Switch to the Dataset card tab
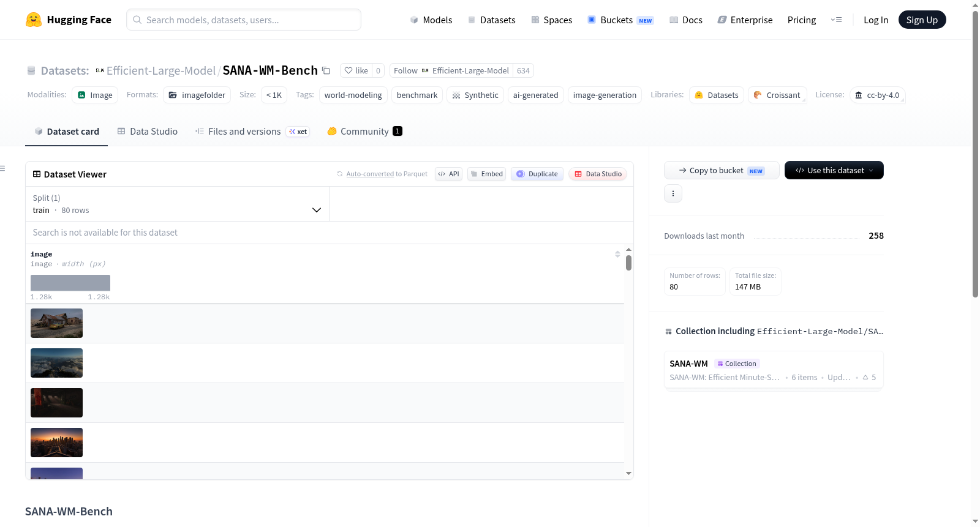The image size is (980, 527). point(66,131)
